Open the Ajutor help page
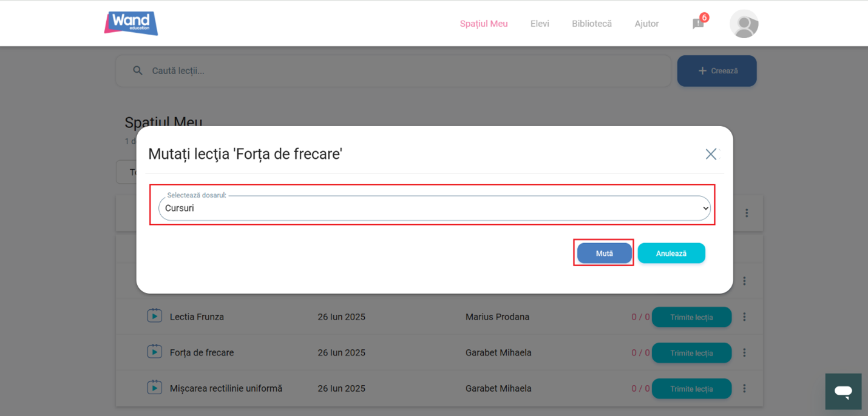868x416 pixels. [x=646, y=24]
